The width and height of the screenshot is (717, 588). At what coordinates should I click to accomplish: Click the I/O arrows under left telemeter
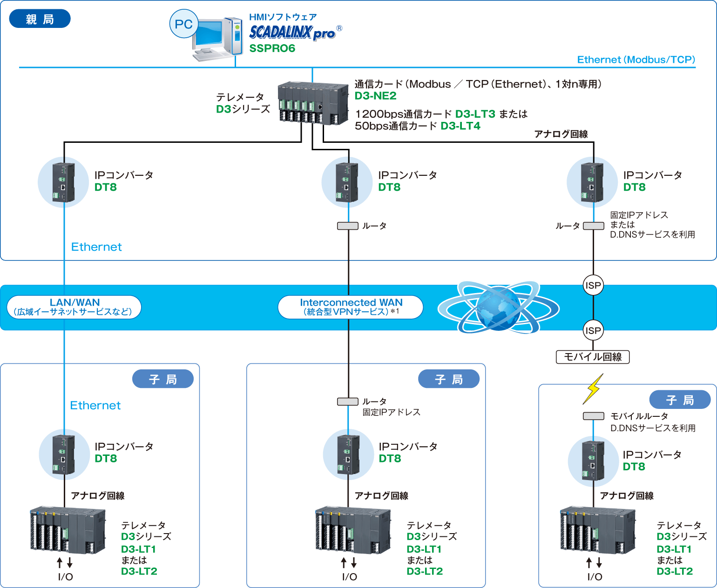(x=65, y=563)
